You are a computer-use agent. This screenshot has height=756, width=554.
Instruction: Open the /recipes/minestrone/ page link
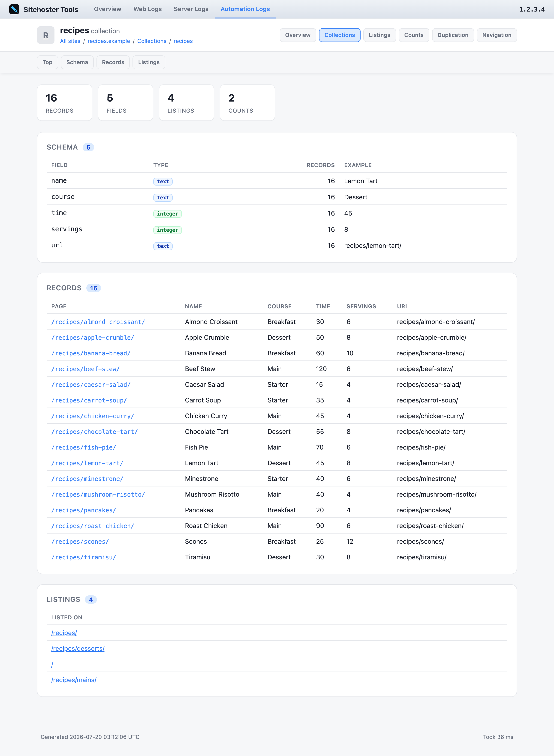[x=87, y=479]
